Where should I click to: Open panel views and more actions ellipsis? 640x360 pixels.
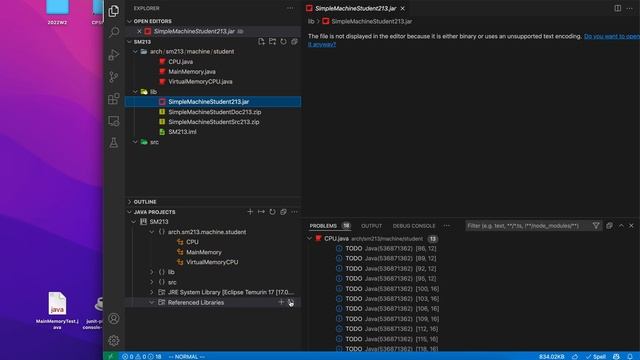pyautogui.click(x=447, y=226)
